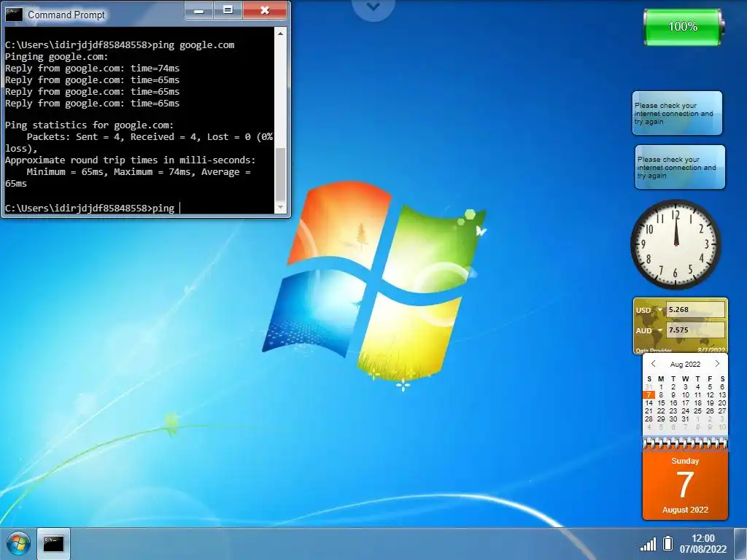The height and width of the screenshot is (560, 747).
Task: Select highlighted day 7 in calendar grid
Action: click(649, 394)
